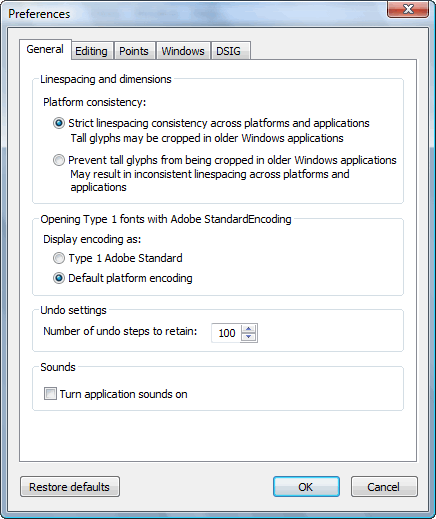436x519 pixels.
Task: Click the Turn application sounds on label
Action: click(123, 394)
